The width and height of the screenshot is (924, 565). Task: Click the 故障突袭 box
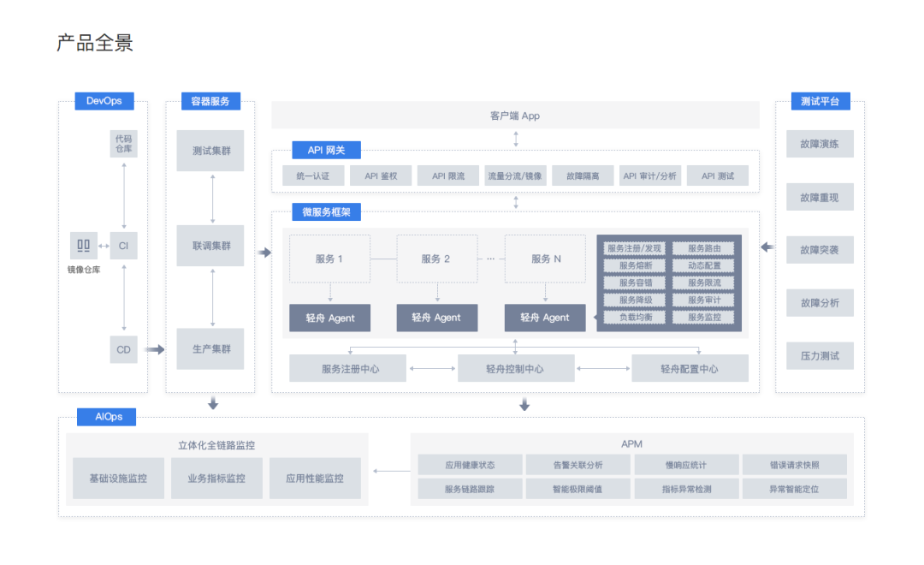pyautogui.click(x=820, y=249)
